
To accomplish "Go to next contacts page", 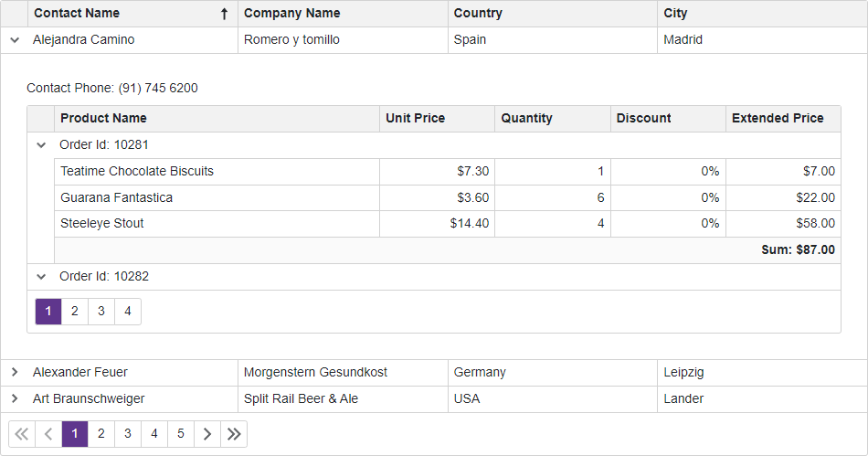I will [x=207, y=434].
